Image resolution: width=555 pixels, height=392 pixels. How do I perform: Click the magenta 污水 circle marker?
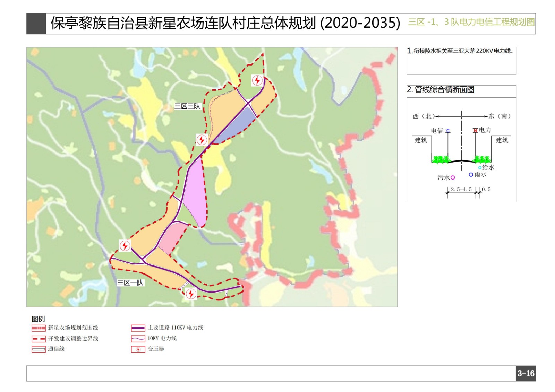pyautogui.click(x=453, y=177)
